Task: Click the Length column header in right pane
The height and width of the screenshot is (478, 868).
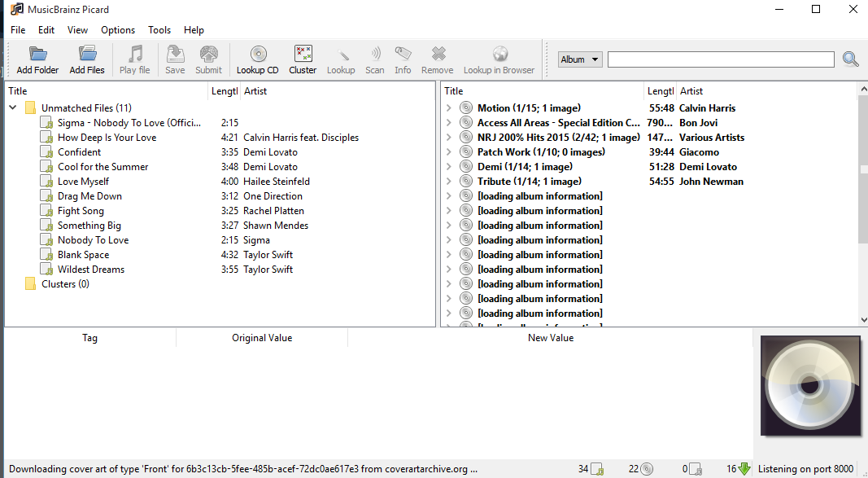Action: pos(661,91)
